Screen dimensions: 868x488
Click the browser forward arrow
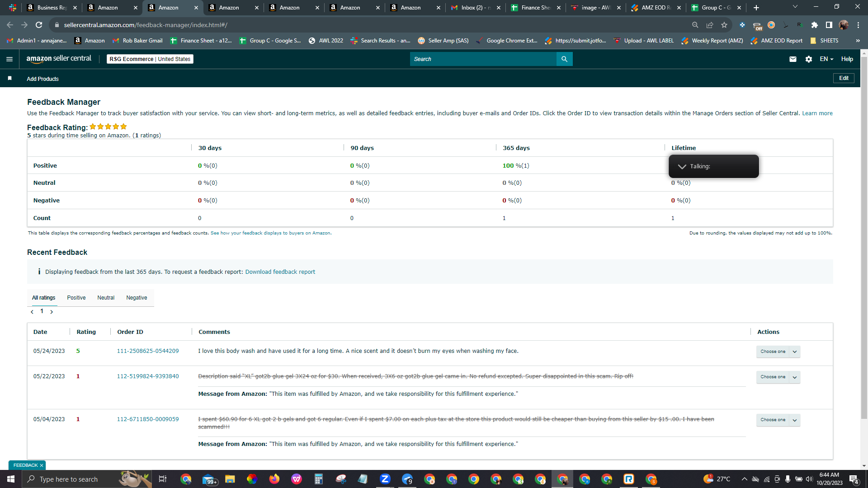tap(24, 25)
